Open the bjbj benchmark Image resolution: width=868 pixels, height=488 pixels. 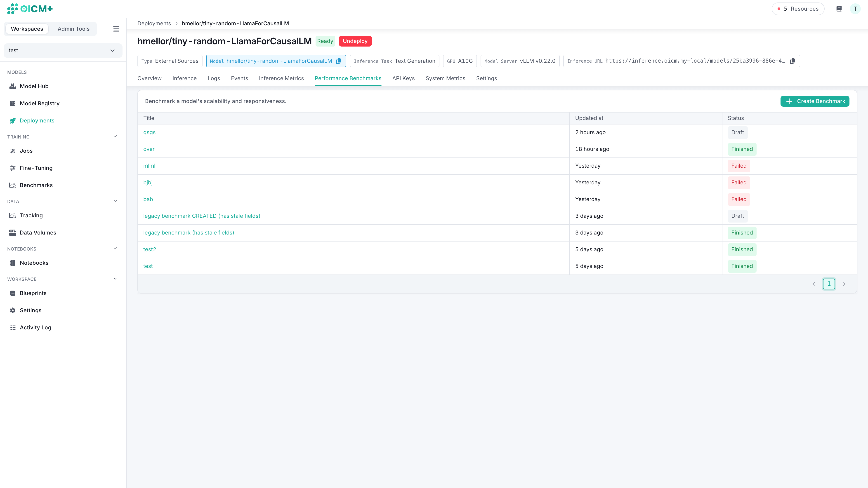pos(148,183)
